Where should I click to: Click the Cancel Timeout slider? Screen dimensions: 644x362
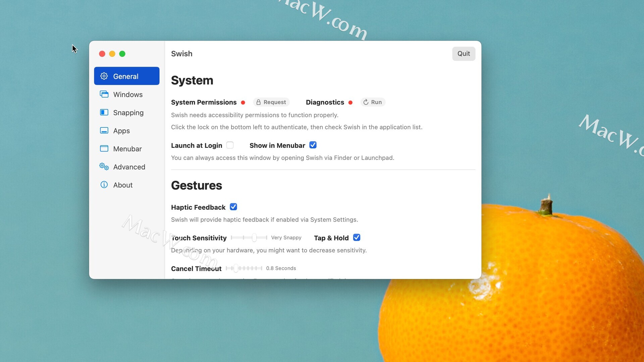(244, 268)
